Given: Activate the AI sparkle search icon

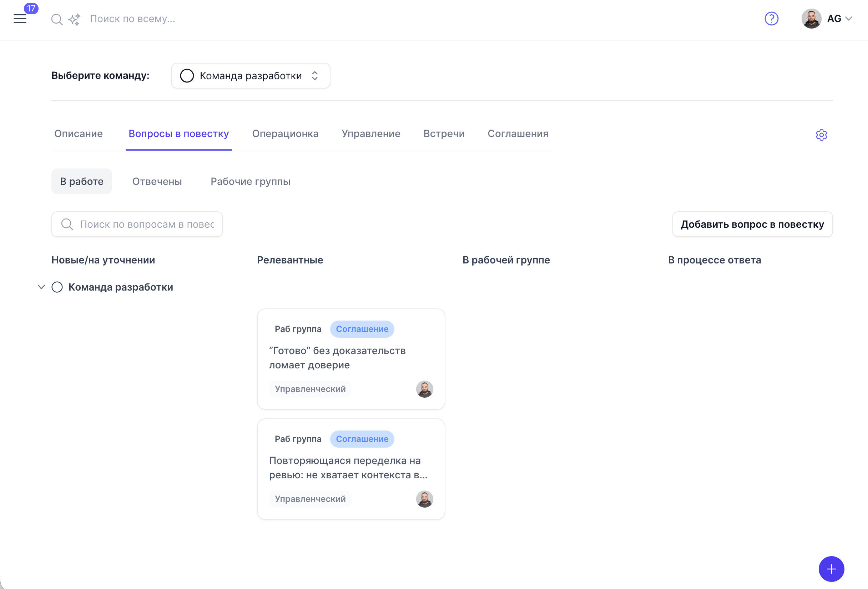Looking at the screenshot, I should click(x=74, y=19).
